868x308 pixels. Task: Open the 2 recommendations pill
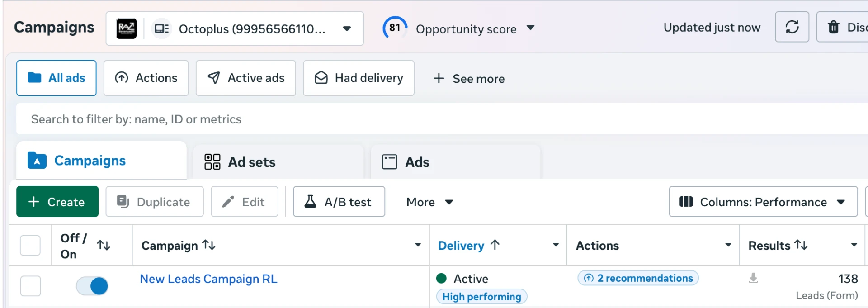point(638,278)
